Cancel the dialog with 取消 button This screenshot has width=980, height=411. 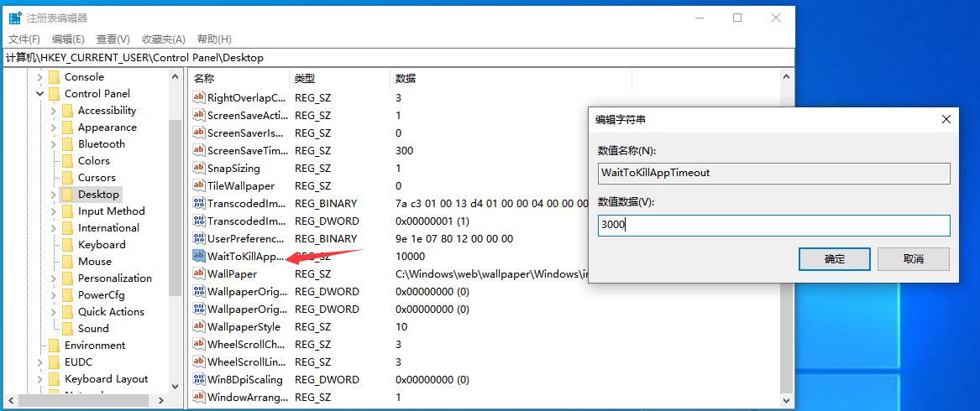(913, 259)
